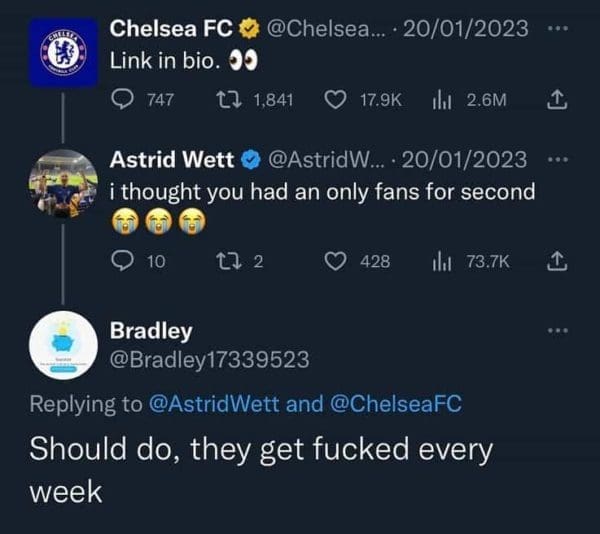Open Astrid Wett's profile avatar
The height and width of the screenshot is (534, 600).
click(x=63, y=183)
